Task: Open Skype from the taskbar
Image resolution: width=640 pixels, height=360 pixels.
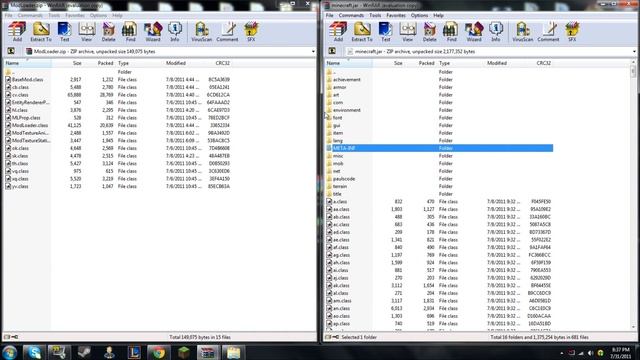Action: pyautogui.click(x=34, y=353)
